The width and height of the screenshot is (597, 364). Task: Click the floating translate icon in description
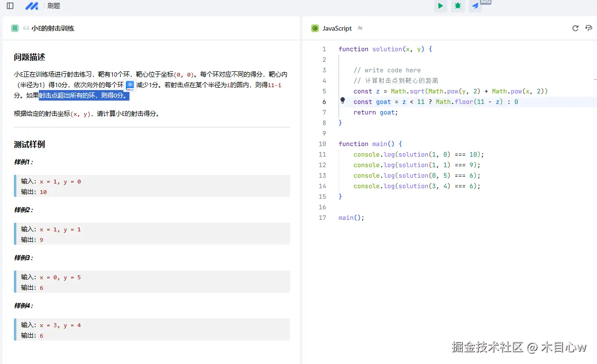click(x=130, y=85)
